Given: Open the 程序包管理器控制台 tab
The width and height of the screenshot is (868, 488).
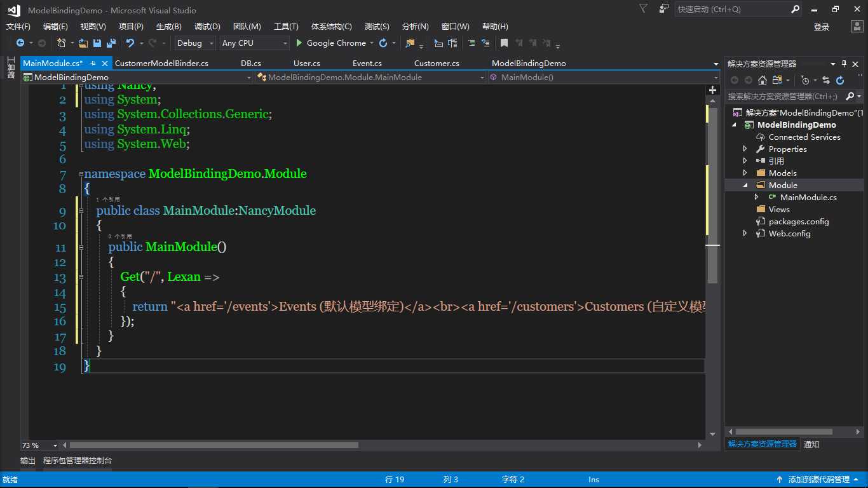Looking at the screenshot, I should [x=78, y=461].
